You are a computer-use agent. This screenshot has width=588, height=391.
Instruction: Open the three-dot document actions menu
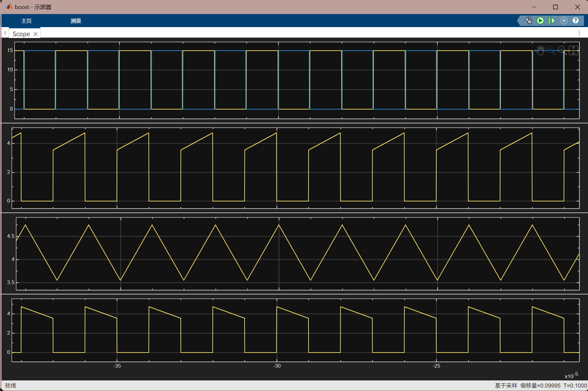click(x=579, y=33)
